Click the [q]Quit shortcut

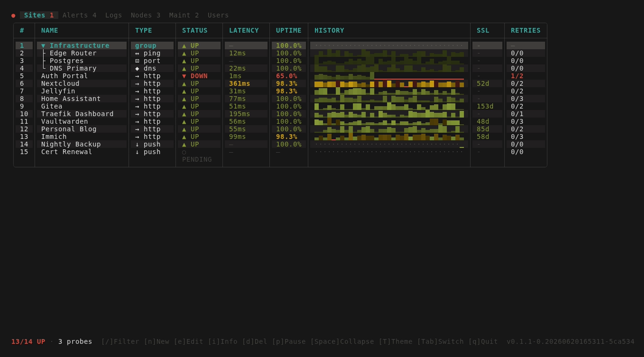pos(483,342)
